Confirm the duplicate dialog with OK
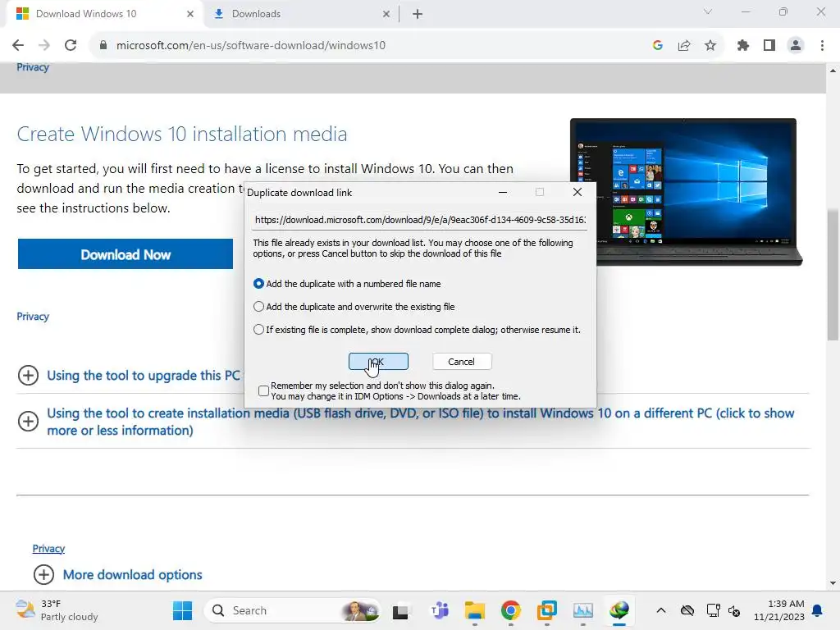The height and width of the screenshot is (630, 840). tap(378, 362)
